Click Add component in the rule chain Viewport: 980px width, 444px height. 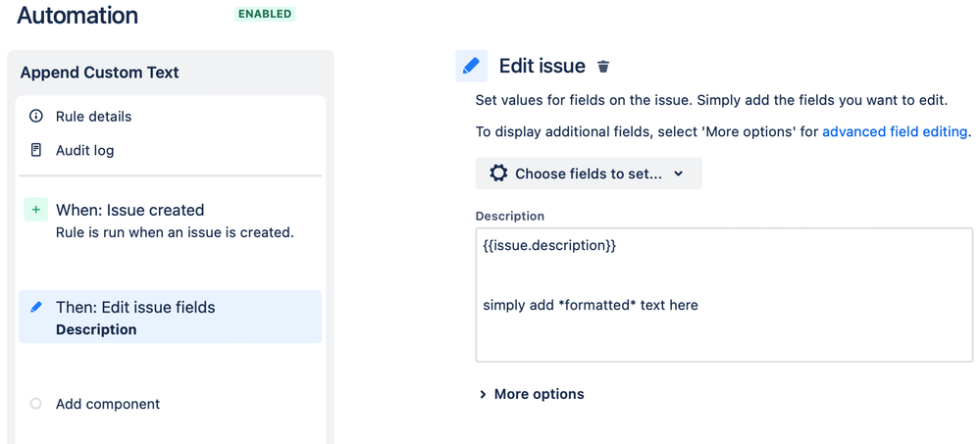pyautogui.click(x=108, y=404)
